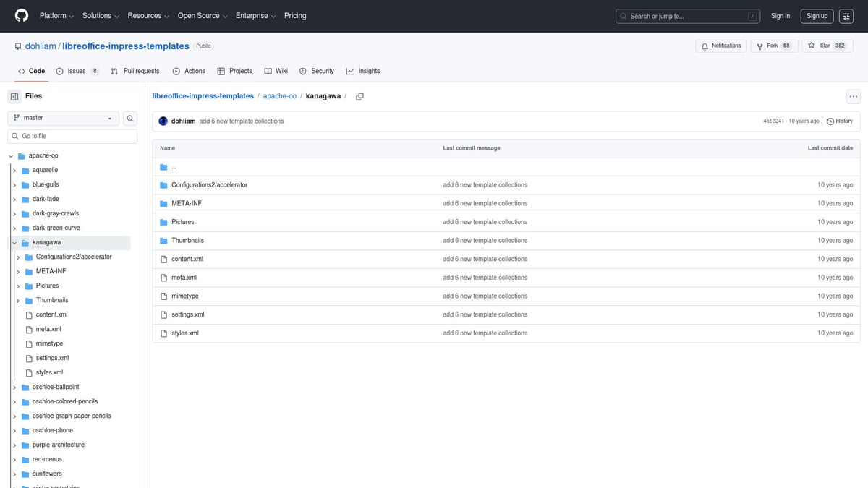The image size is (868, 488).
Task: Click the Sign up button
Action: point(817,16)
